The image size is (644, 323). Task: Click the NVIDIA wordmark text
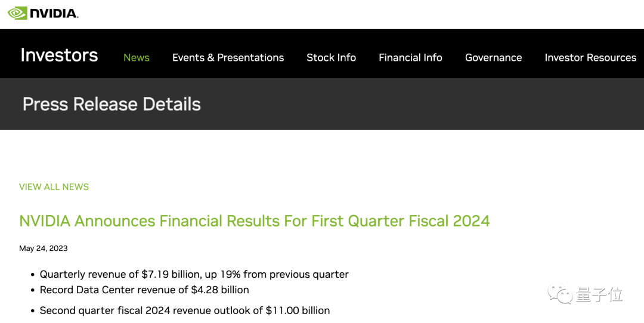coord(54,13)
